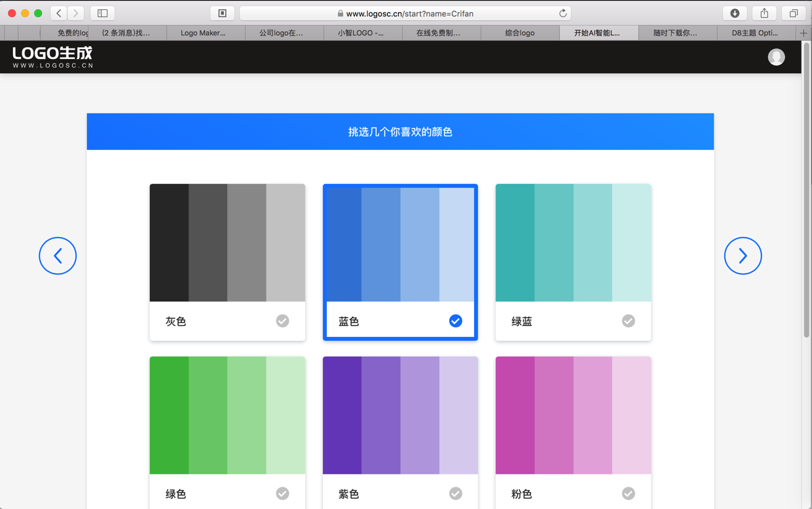Click the LOGO生成 site logo
The height and width of the screenshot is (509, 812).
tap(52, 57)
